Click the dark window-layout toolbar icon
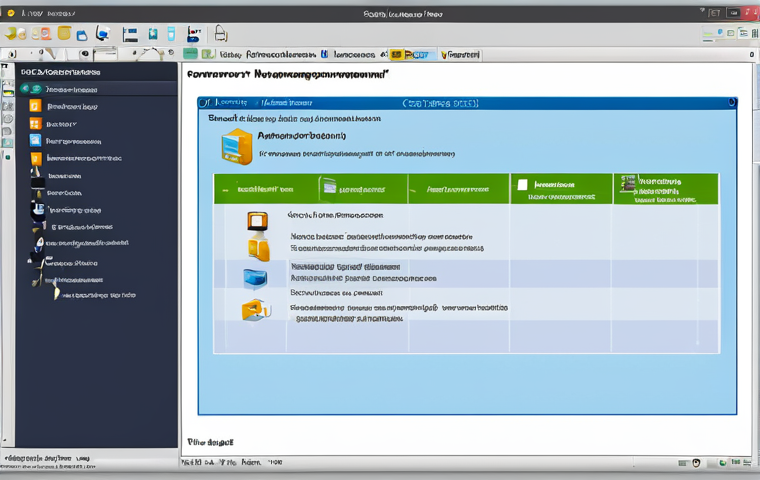 tap(130, 34)
